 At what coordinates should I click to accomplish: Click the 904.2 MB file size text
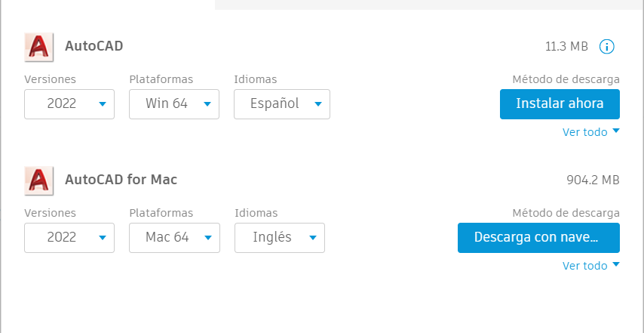point(593,180)
